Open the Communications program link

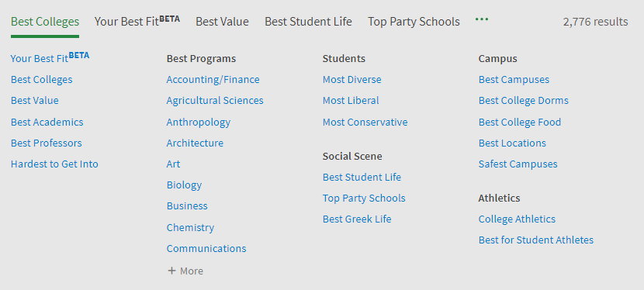tap(206, 249)
